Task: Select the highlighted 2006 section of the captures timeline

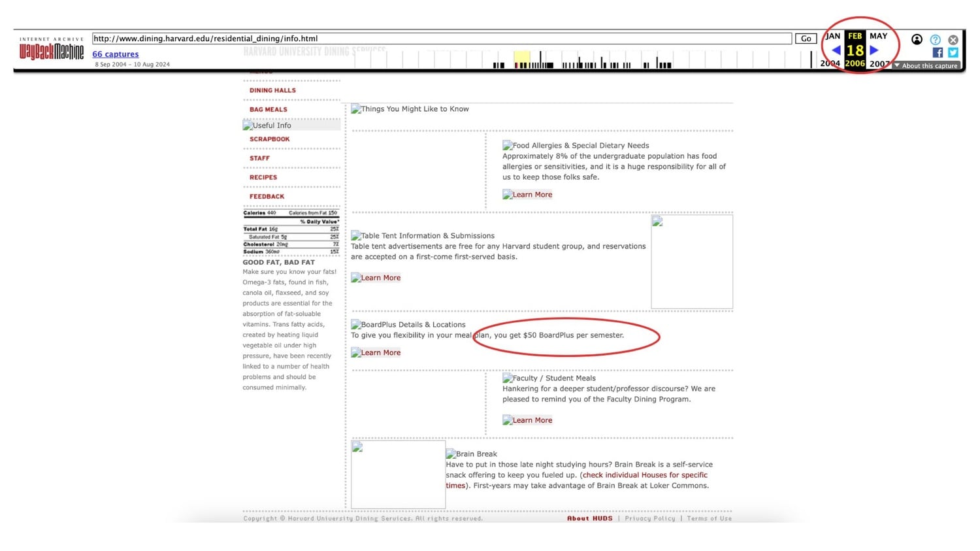Action: [521, 60]
